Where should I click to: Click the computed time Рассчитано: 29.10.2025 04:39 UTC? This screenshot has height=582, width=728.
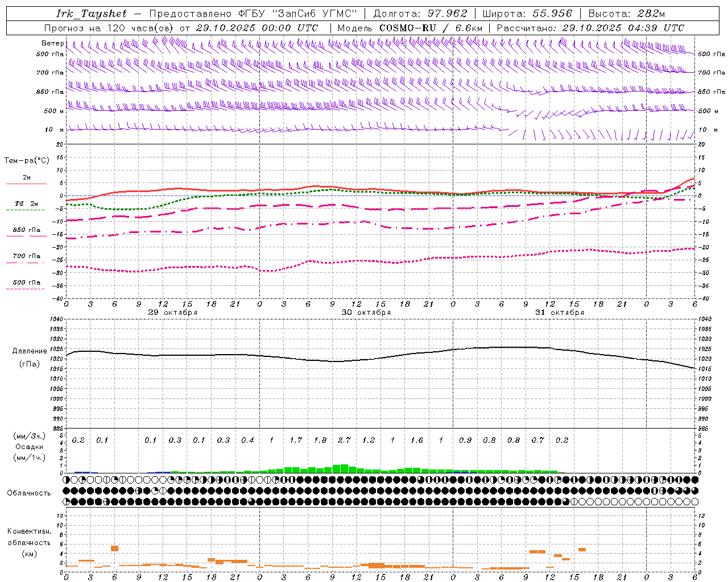pyautogui.click(x=590, y=28)
